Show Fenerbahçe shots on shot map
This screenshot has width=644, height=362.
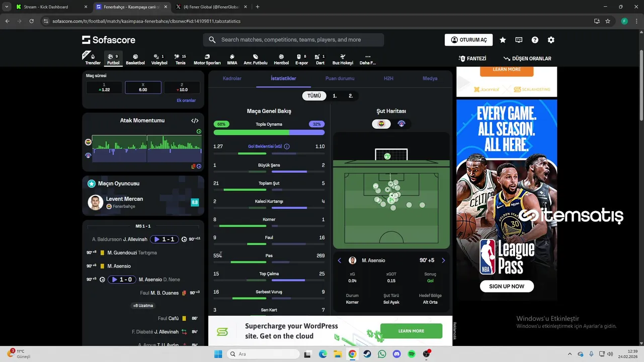tap(381, 124)
